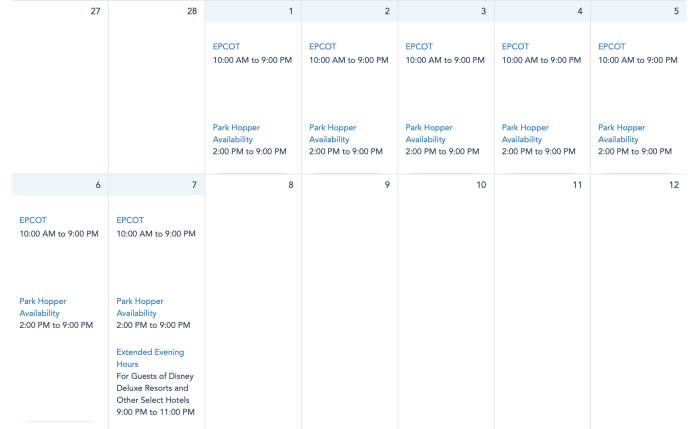Select the day 12 calendar cell

640,300
